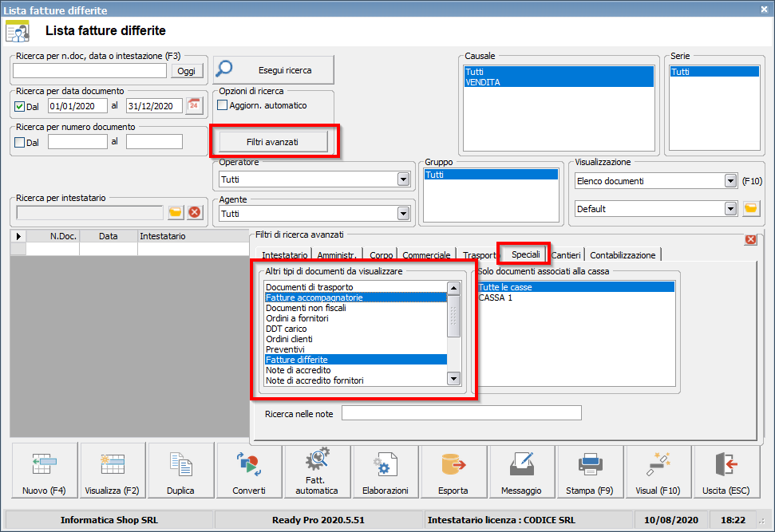The image size is (775, 532).
Task: Select DDT carico entry
Action: (x=356, y=329)
